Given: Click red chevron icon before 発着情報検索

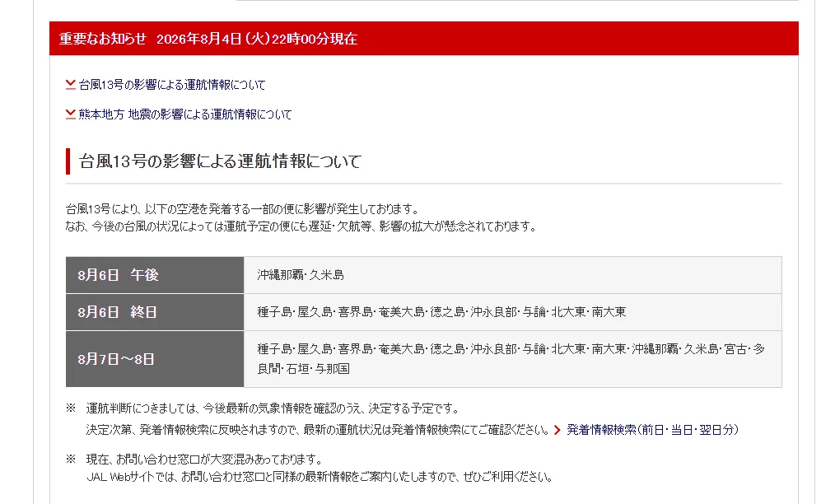Looking at the screenshot, I should click(x=557, y=430).
